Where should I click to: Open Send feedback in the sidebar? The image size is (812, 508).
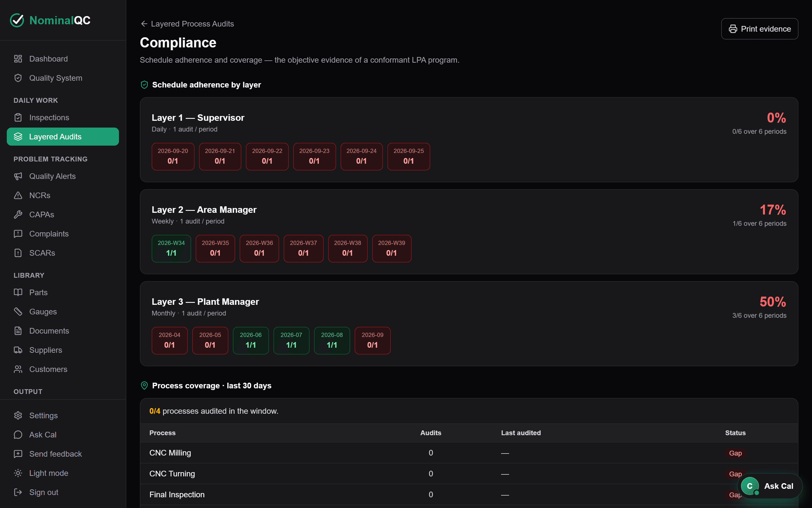click(x=63, y=454)
